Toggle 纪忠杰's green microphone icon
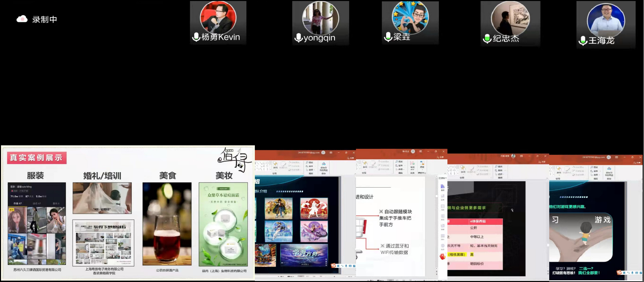The width and height of the screenshot is (644, 282). click(487, 39)
